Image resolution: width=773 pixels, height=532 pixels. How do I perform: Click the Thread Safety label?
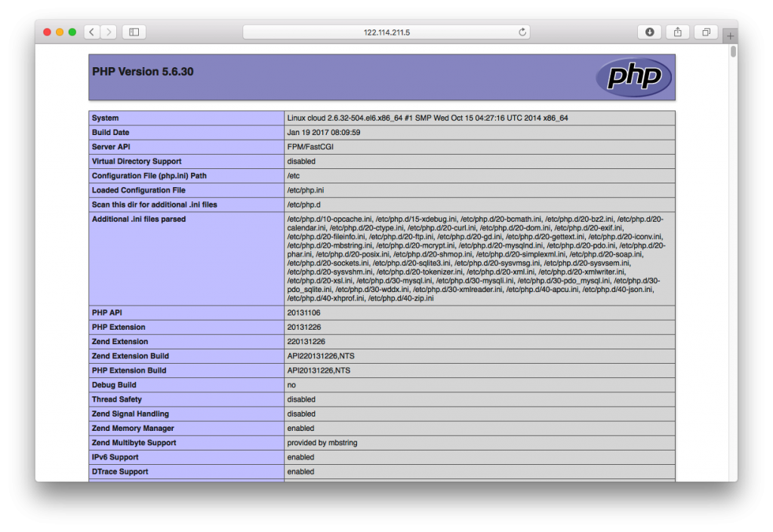tap(116, 399)
